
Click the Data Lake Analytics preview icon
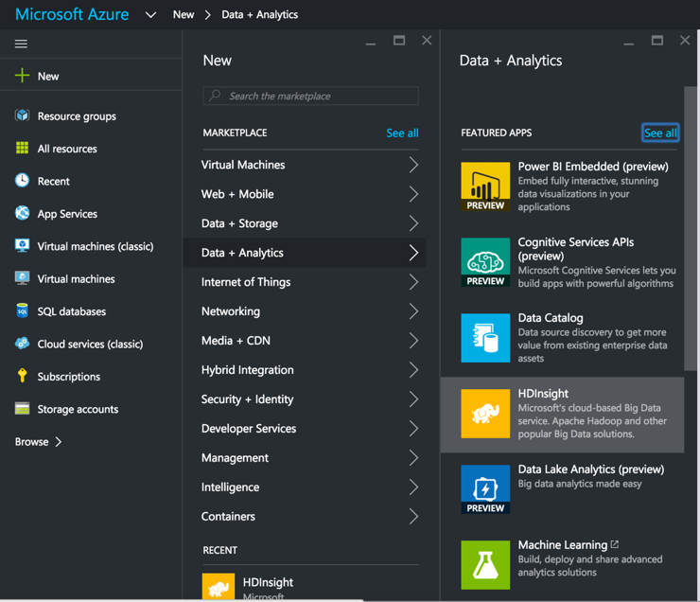click(x=485, y=489)
